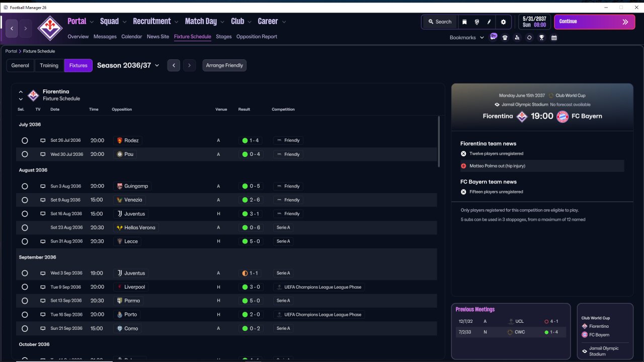Click the Arrange Friendly button
Screen dimensions: 644x362
(x=224, y=65)
